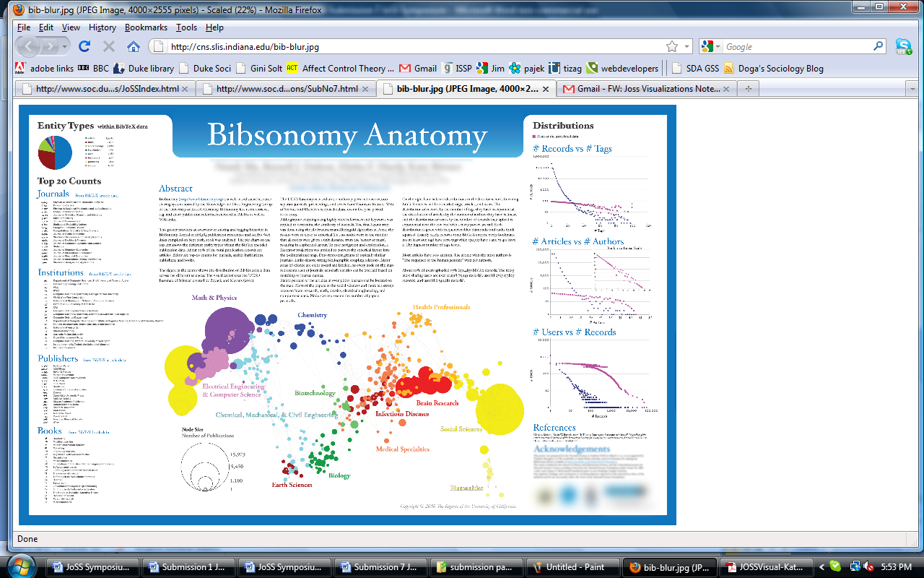Click the forward navigation arrow

point(51,46)
